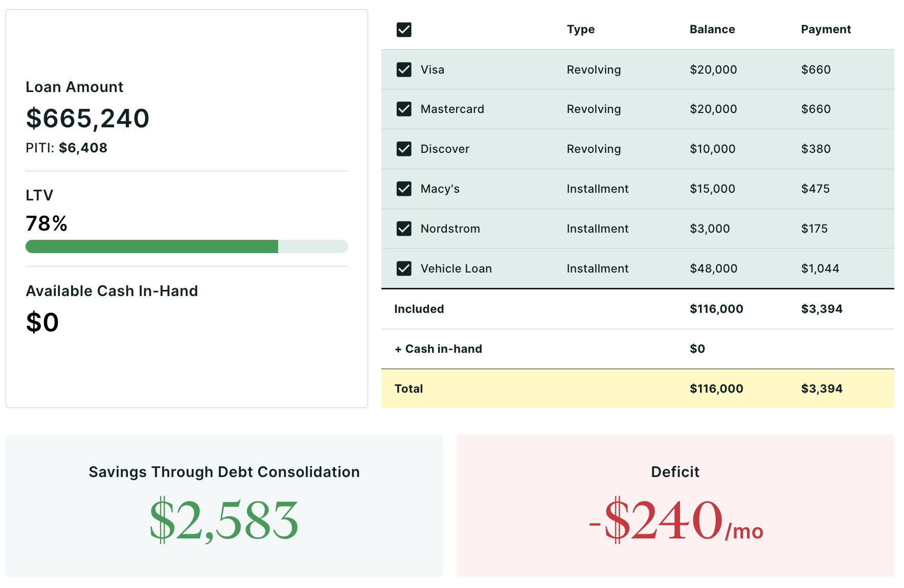904x588 pixels.
Task: Select the Discover row label
Action: [445, 149]
